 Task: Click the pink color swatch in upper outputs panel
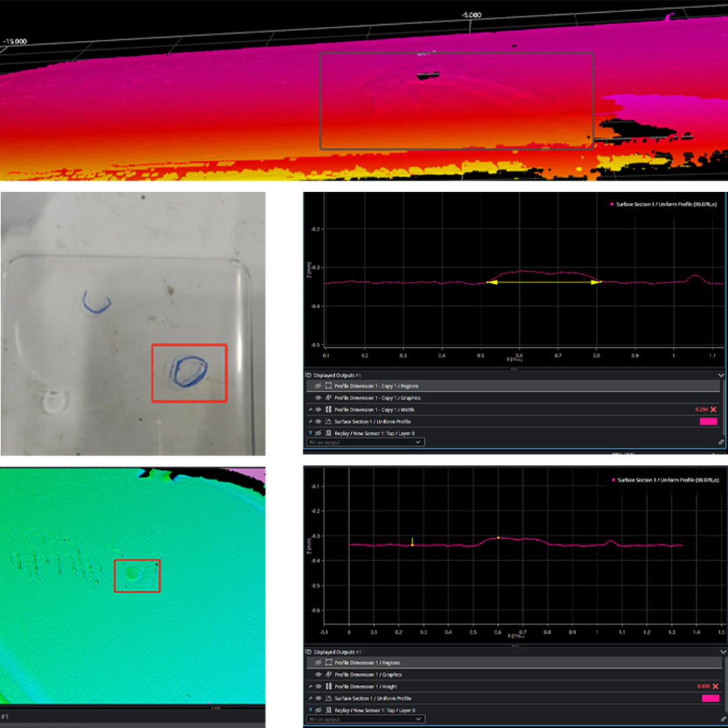[x=708, y=421]
